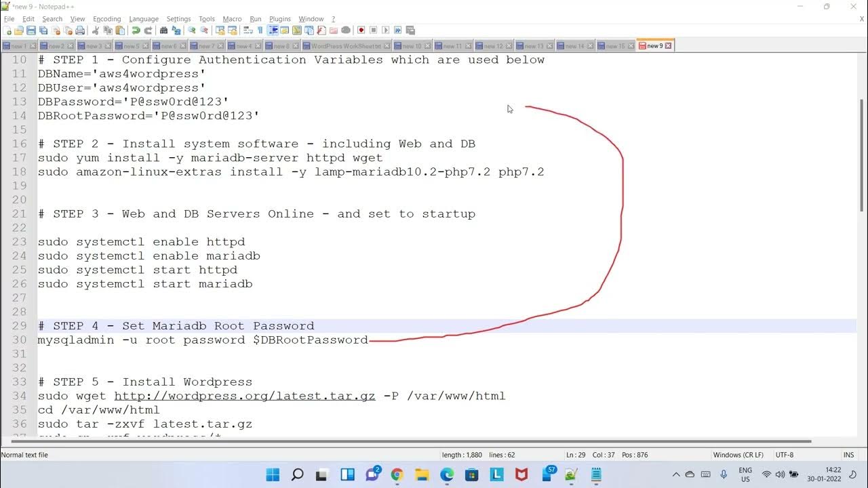Screen dimensions: 868x488
Task: Open the wordpress.org latest.tar.gz link
Action: [x=244, y=396]
